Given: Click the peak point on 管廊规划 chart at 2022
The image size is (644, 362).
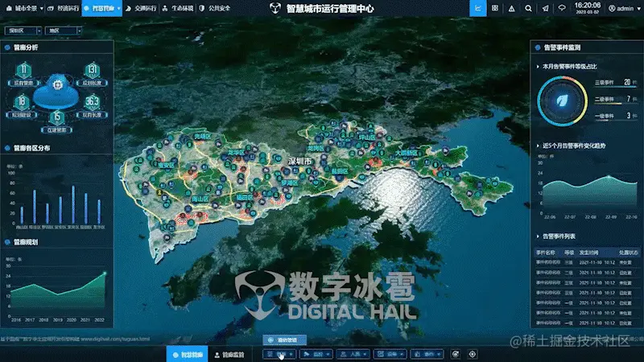Looking at the screenshot, I should 105,273.
